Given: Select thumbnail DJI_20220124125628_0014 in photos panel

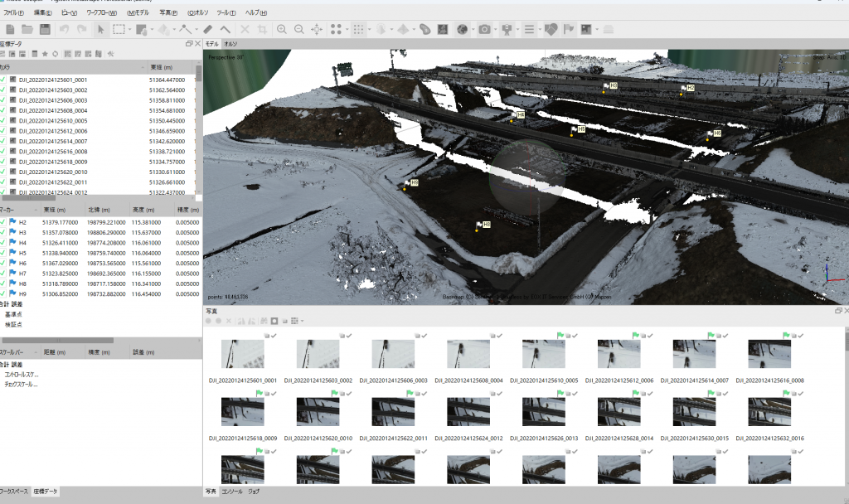Looking at the screenshot, I should pos(619,411).
